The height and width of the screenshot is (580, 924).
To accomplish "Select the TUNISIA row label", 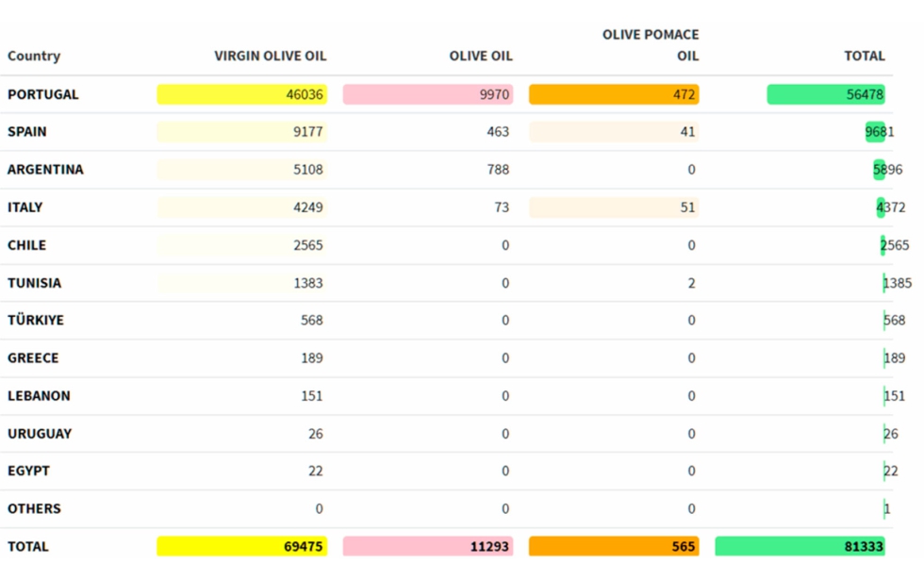I will pyautogui.click(x=34, y=283).
